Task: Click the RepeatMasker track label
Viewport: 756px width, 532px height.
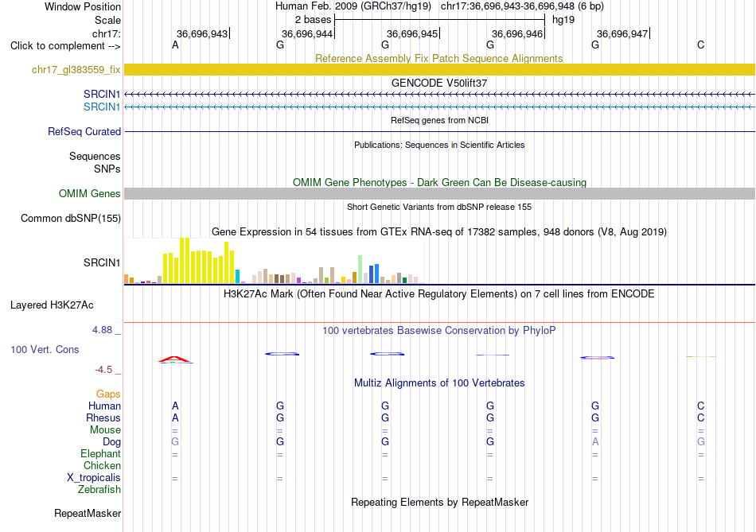Action: pos(88,513)
